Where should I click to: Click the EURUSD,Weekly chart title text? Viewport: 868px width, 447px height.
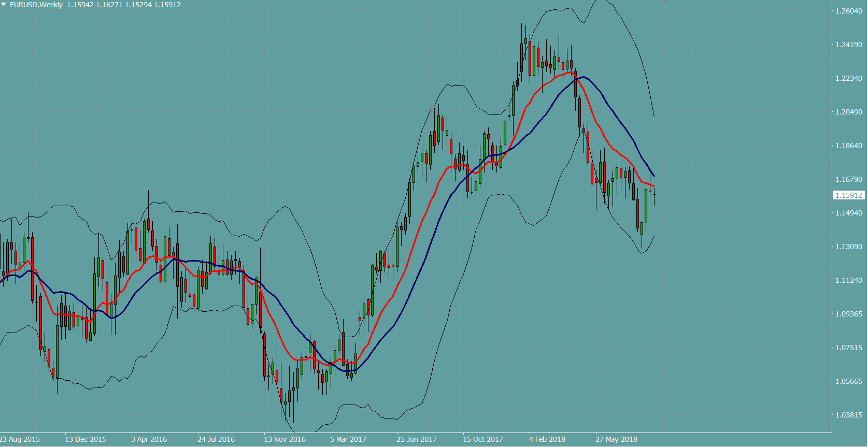point(36,5)
